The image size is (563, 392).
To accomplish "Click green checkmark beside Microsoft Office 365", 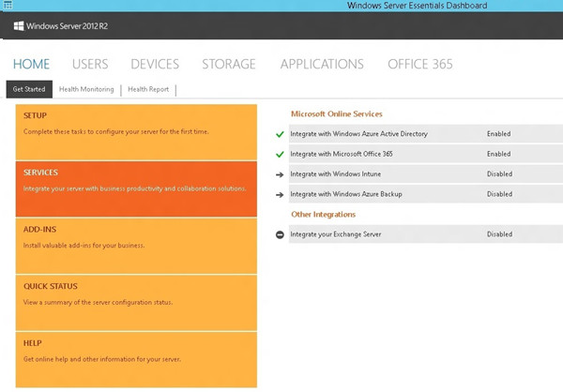I will point(280,155).
